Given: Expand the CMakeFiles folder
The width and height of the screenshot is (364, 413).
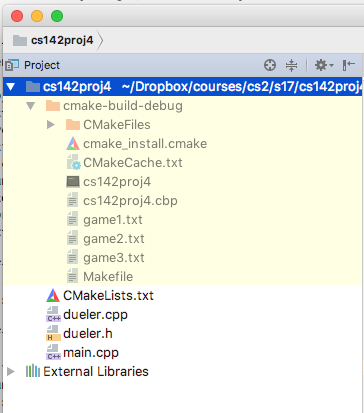Looking at the screenshot, I should 51,125.
